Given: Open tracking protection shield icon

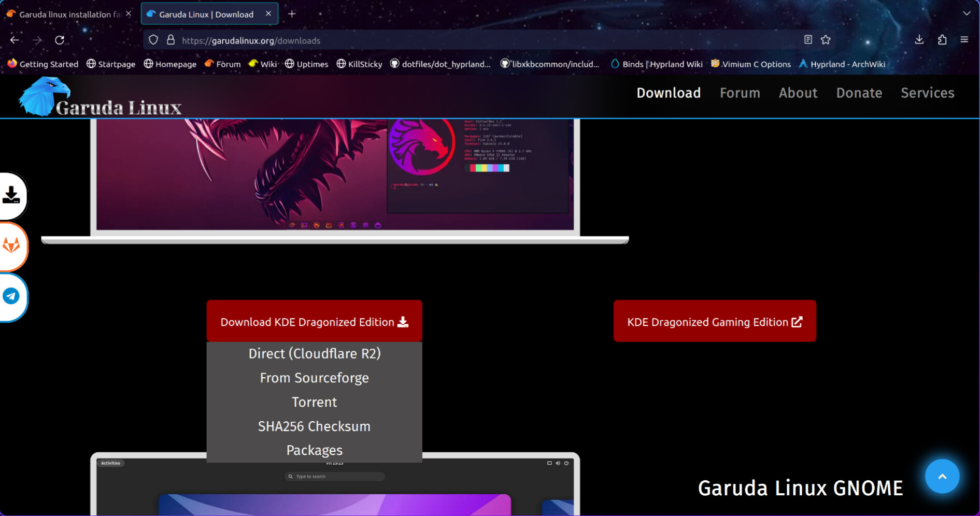Looking at the screenshot, I should pyautogui.click(x=153, y=40).
